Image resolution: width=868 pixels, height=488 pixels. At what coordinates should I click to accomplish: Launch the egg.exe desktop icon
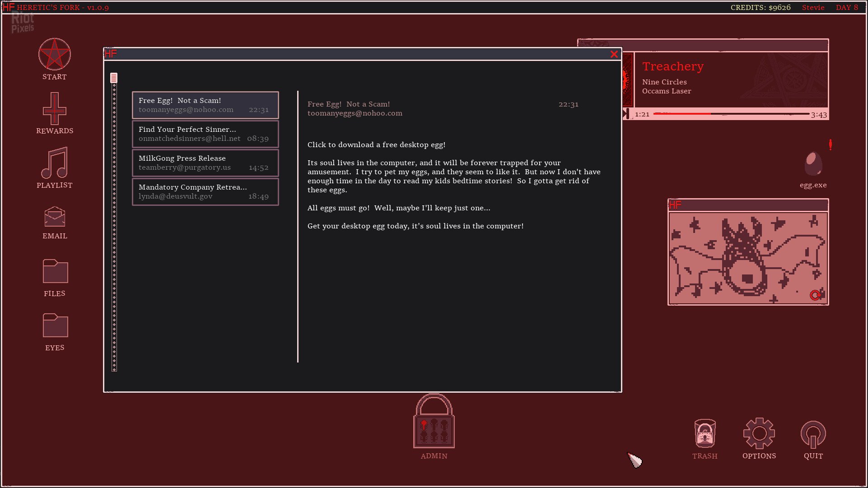pos(812,165)
